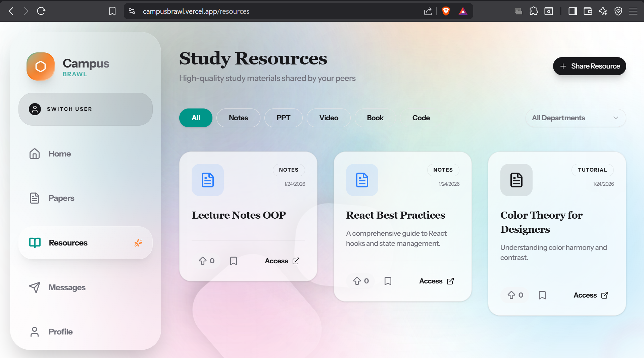Click the tab search icon in the browser toolbar
This screenshot has width=644, height=358.
point(549,11)
